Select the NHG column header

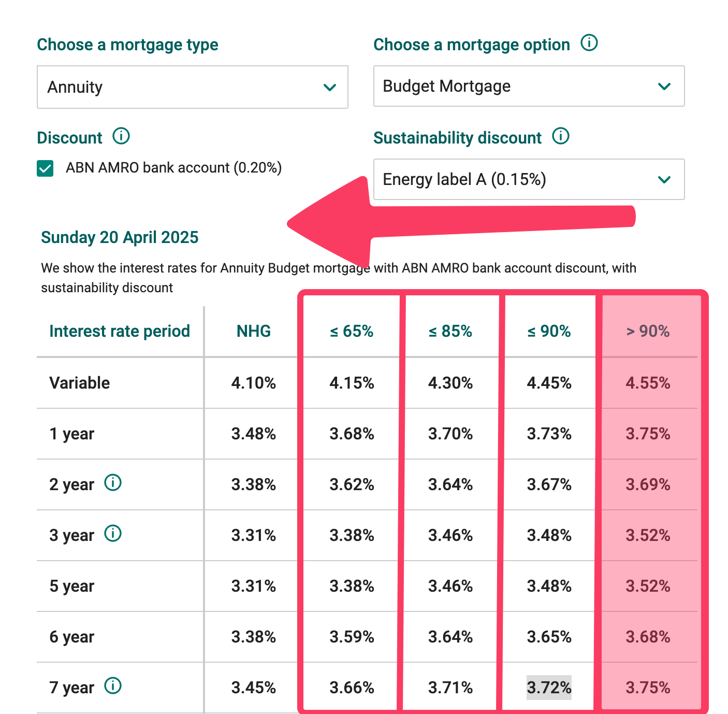[254, 331]
